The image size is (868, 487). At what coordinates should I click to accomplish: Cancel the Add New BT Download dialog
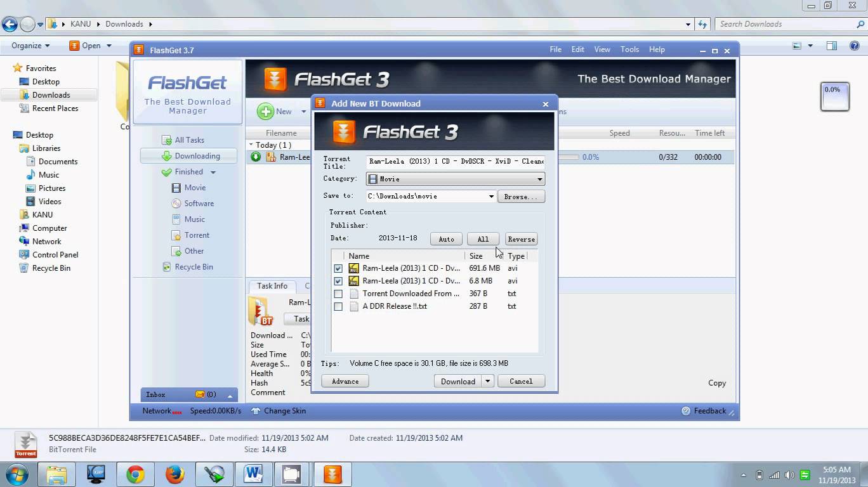pyautogui.click(x=521, y=381)
